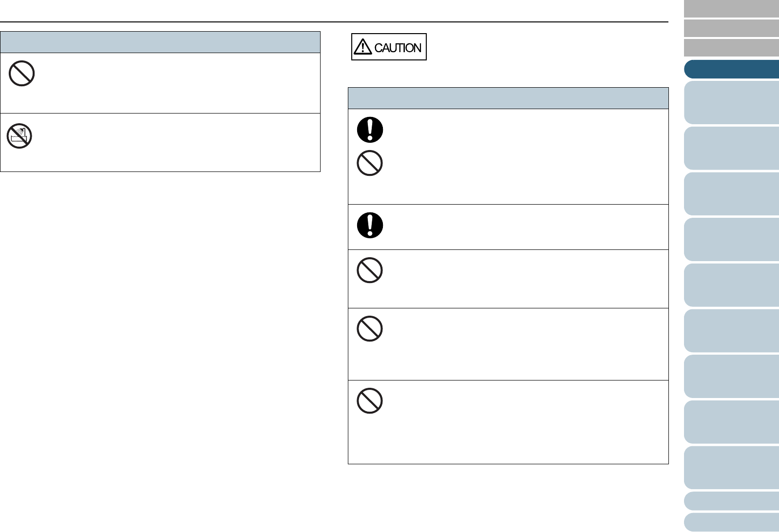This screenshot has height=532, width=779.
Task: Click the prohibition icon in the last caution row
Action: pyautogui.click(x=370, y=401)
